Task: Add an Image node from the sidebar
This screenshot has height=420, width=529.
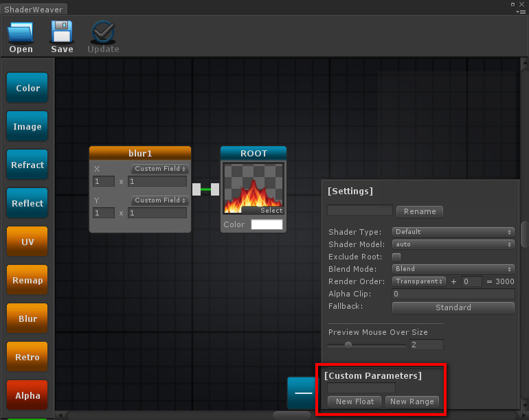Action: click(x=27, y=126)
